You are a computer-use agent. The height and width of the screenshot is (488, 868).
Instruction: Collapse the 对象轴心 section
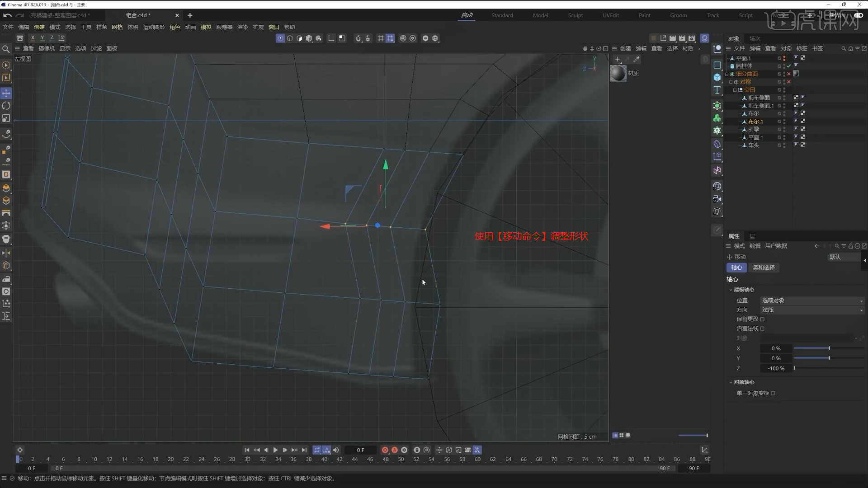[731, 382]
